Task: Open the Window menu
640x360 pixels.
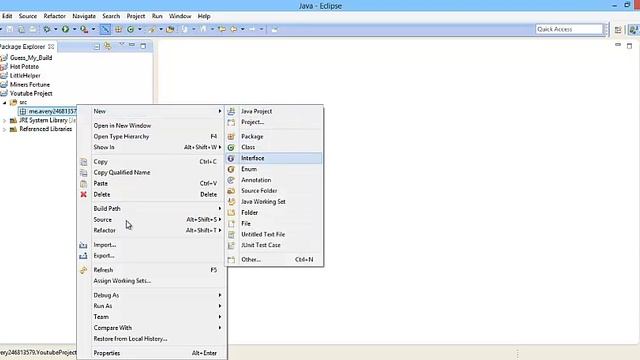Action: point(180,16)
